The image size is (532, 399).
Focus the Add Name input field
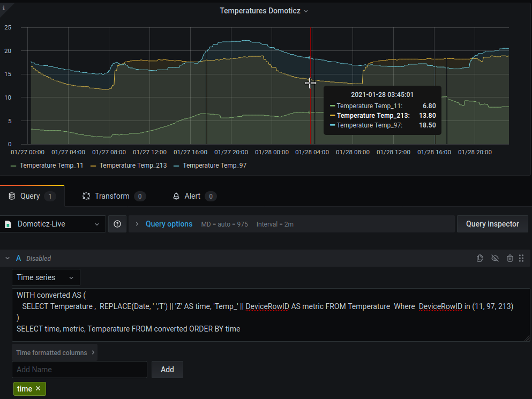point(79,370)
